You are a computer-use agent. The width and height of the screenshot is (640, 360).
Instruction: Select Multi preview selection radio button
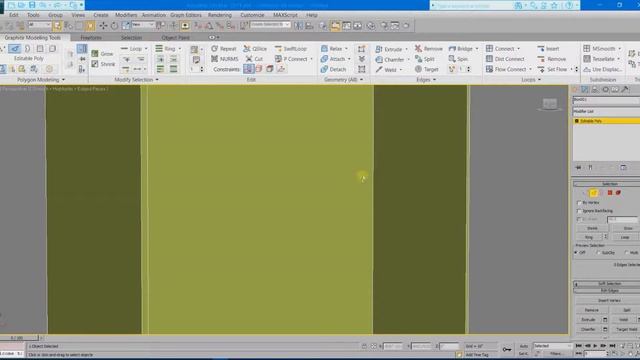click(x=626, y=253)
